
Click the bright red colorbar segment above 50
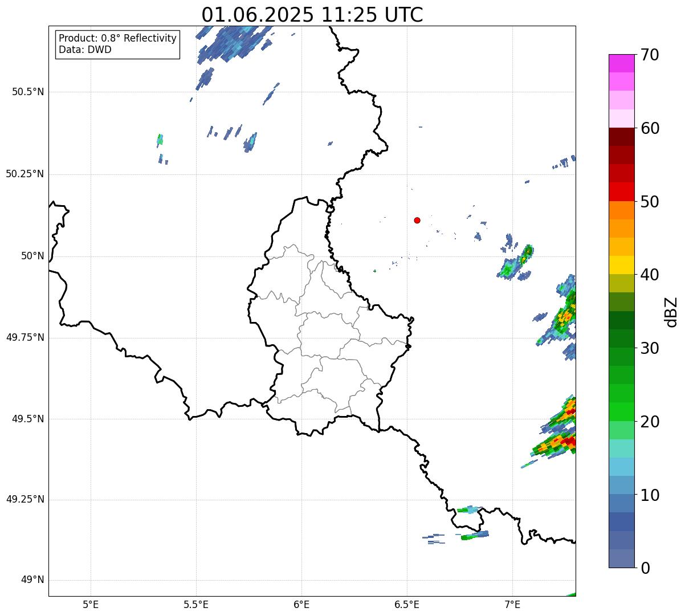click(x=622, y=191)
